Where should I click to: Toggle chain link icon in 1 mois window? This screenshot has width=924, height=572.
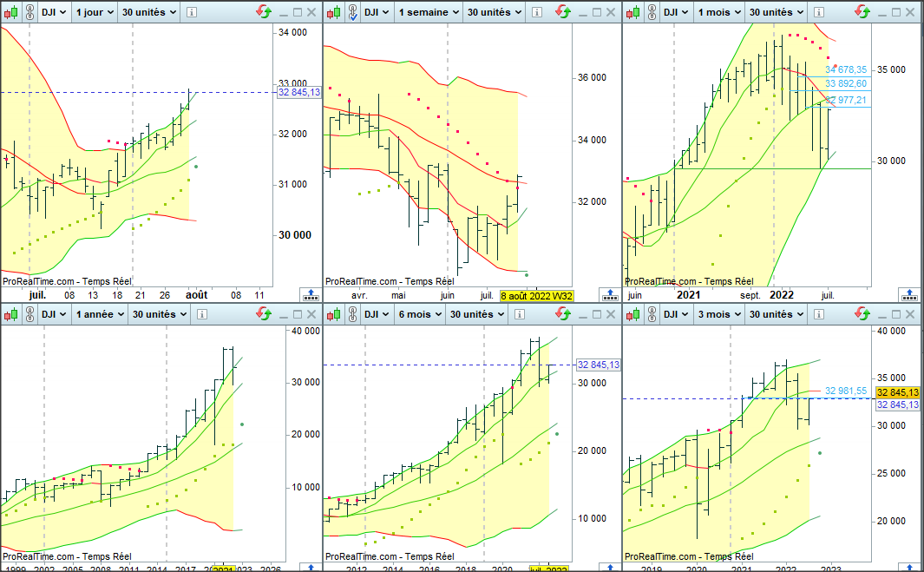[652, 12]
